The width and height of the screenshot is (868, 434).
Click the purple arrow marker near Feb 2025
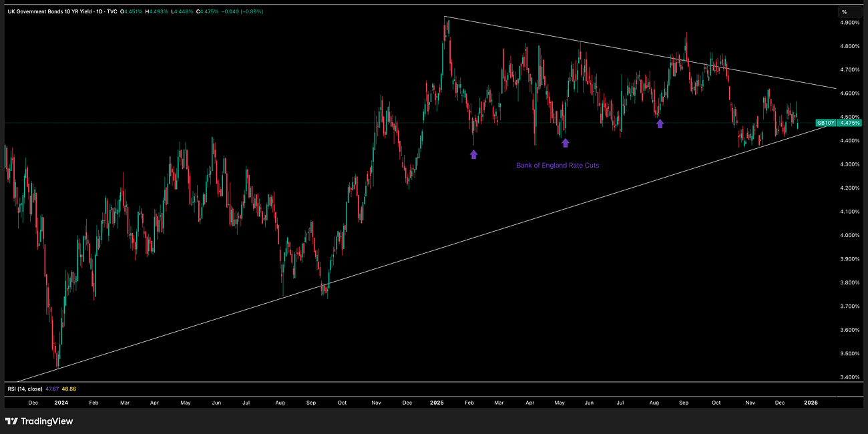tap(474, 154)
